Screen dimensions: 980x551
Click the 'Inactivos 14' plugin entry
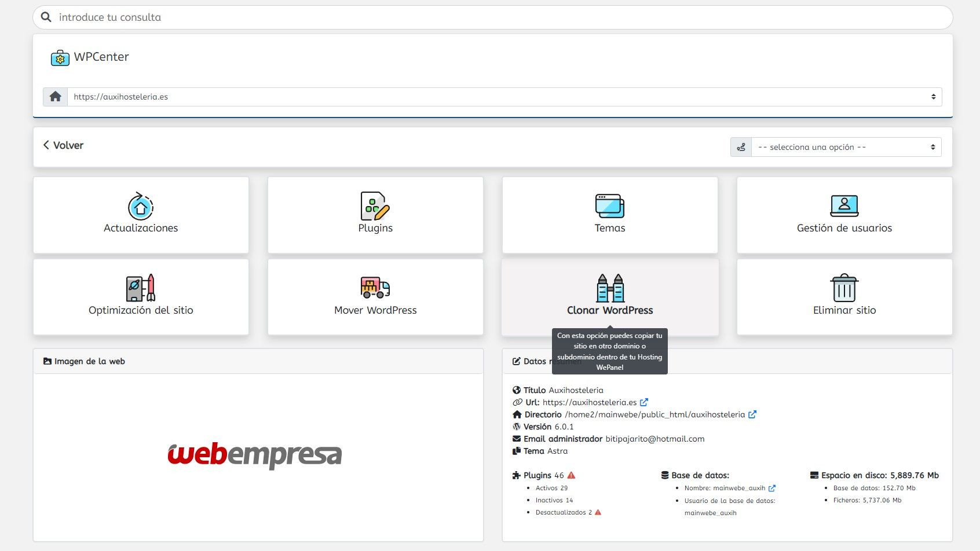coord(554,500)
